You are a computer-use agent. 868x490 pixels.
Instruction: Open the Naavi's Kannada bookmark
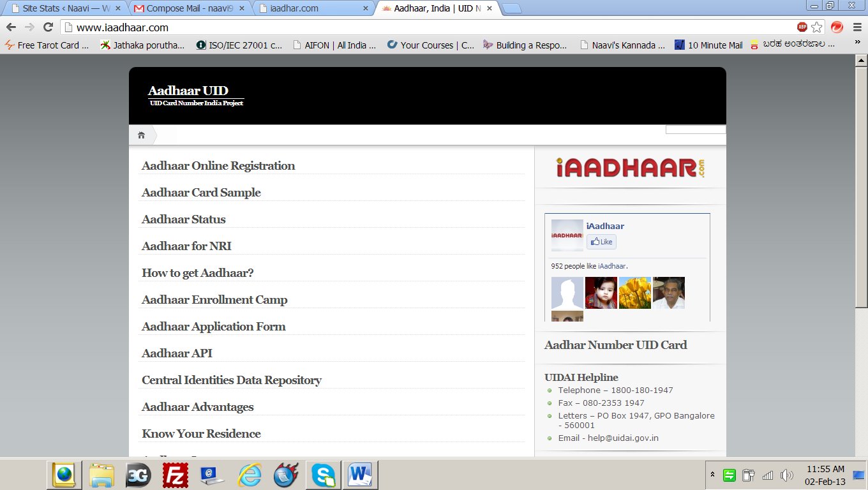[x=622, y=45]
